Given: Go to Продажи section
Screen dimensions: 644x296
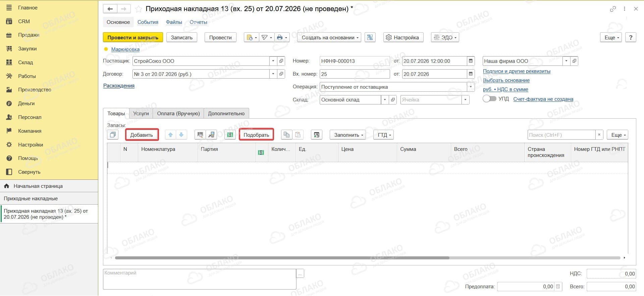Looking at the screenshot, I should pos(29,35).
